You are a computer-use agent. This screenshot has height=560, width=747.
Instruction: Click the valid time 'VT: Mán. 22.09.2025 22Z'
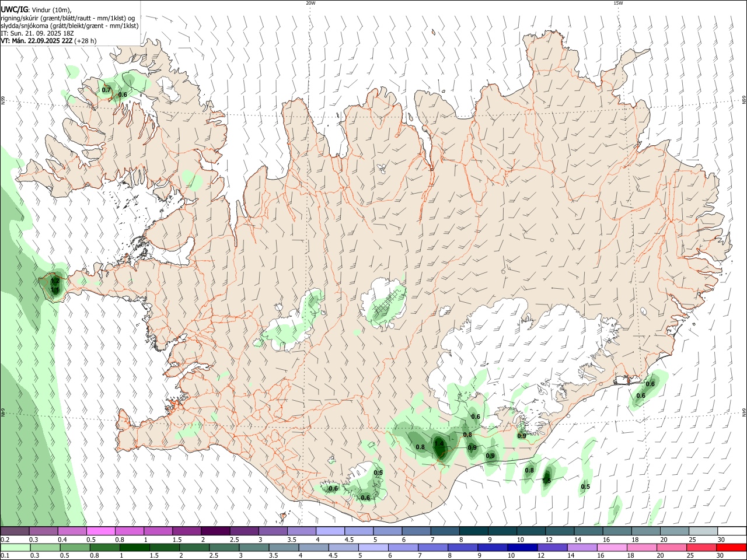(37, 41)
